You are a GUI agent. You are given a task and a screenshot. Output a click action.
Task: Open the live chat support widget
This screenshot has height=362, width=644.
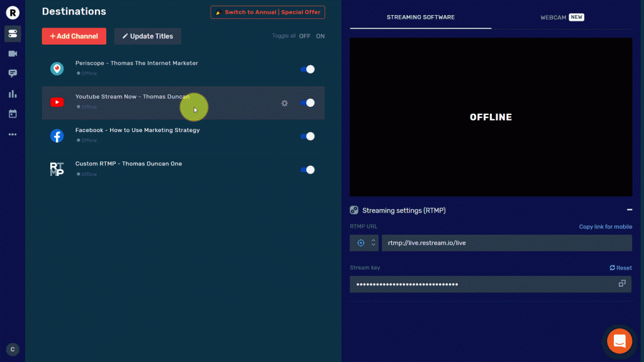pos(619,341)
